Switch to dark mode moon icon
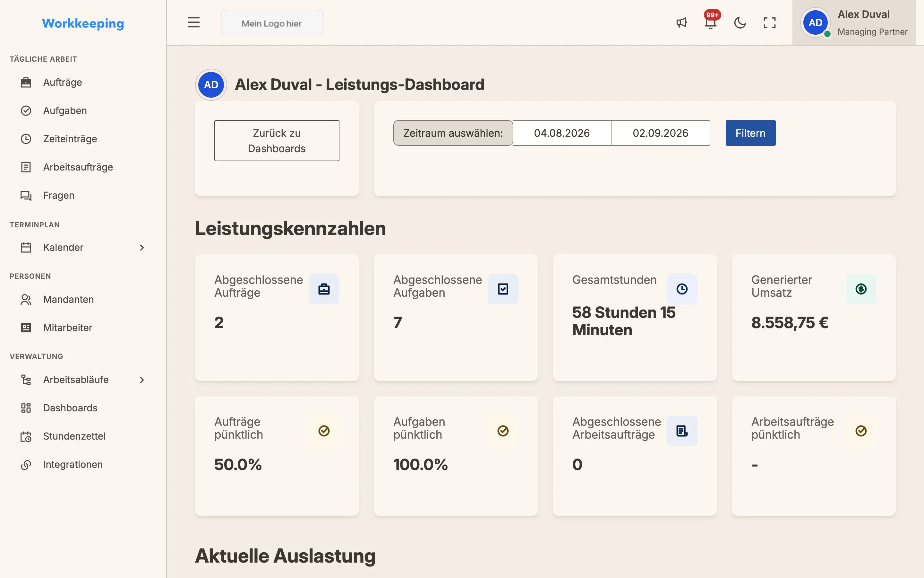The width and height of the screenshot is (924, 578). (x=740, y=22)
